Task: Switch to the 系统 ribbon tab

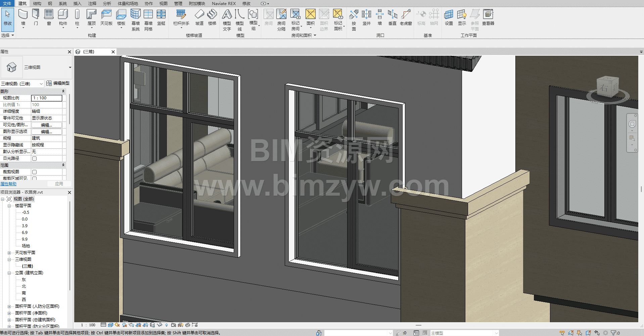Action: tap(63, 3)
